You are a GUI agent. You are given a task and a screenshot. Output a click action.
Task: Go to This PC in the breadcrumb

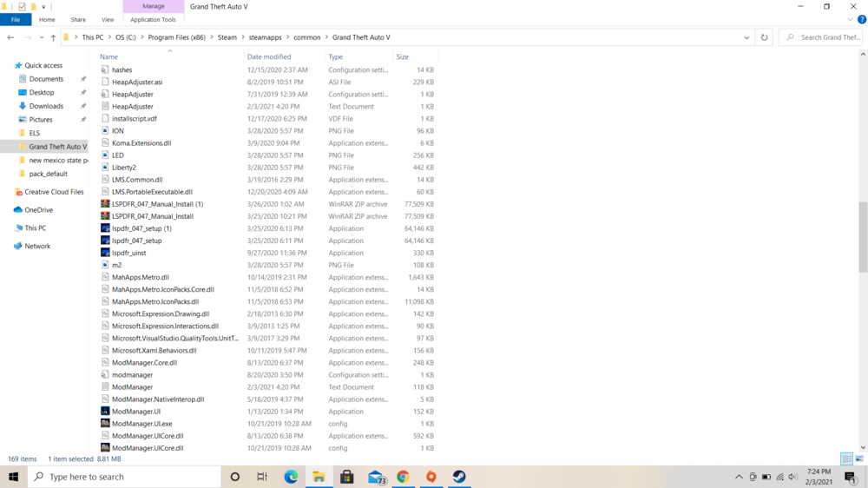click(93, 37)
